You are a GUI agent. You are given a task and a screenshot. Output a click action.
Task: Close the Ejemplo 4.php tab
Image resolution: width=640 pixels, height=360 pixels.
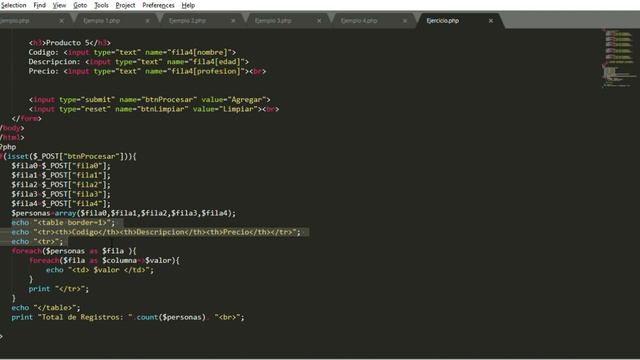click(404, 20)
